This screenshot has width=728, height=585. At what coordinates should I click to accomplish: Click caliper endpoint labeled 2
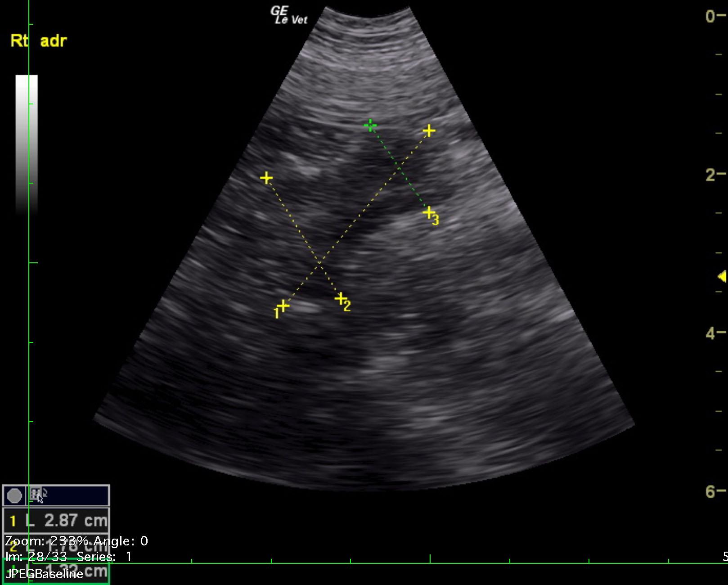click(341, 298)
